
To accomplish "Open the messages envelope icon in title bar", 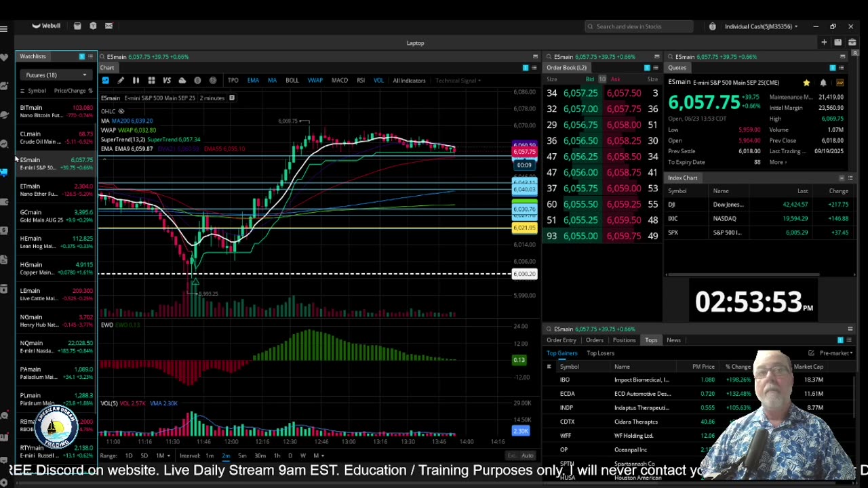I will (x=108, y=26).
